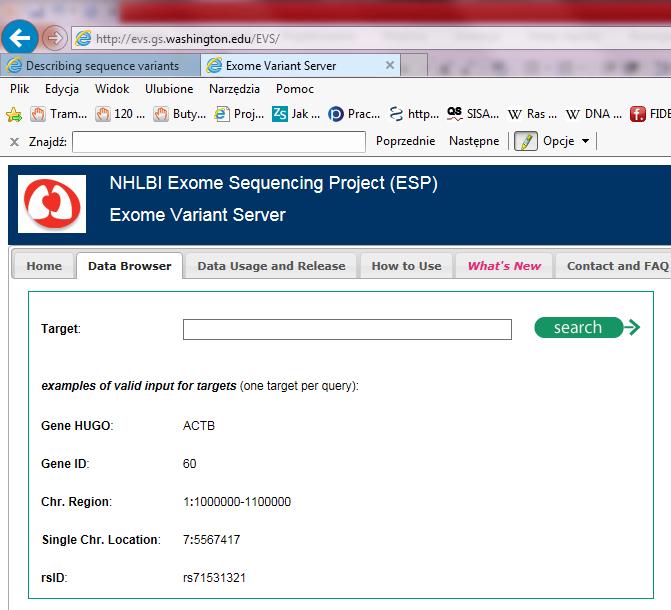
Task: Click the Exome Variant Server heading
Action: (x=197, y=214)
